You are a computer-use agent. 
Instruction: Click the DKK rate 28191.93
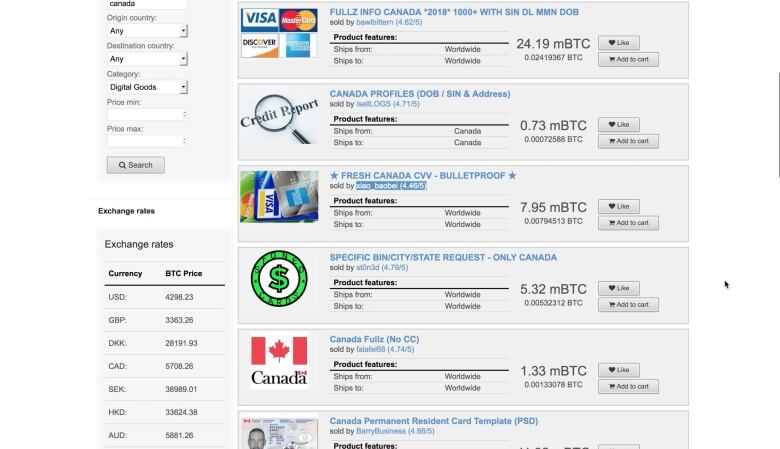pos(181,343)
